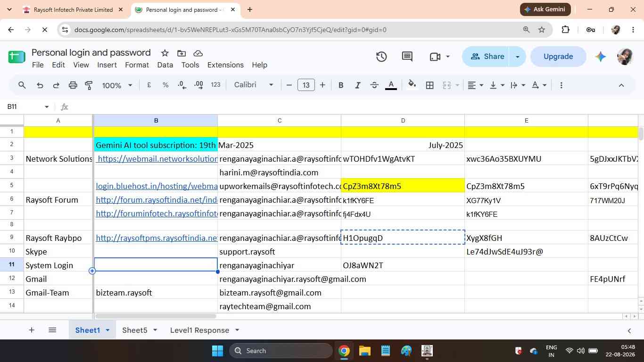Click the Upgrade button
Screen dimensions: 644x362
tap(558, 57)
